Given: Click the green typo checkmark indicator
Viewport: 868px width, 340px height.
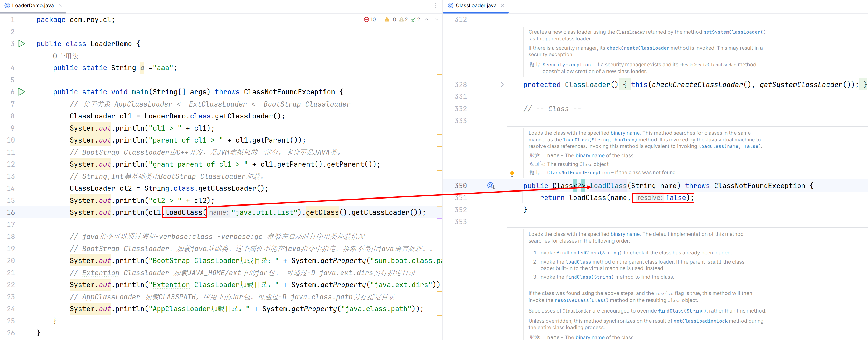Looking at the screenshot, I should 415,19.
